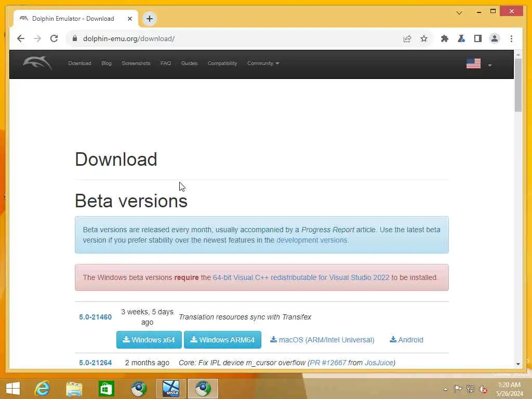Download macOS (ARM/Intel Universal) build
Image resolution: width=532 pixels, height=399 pixels.
pos(322,340)
